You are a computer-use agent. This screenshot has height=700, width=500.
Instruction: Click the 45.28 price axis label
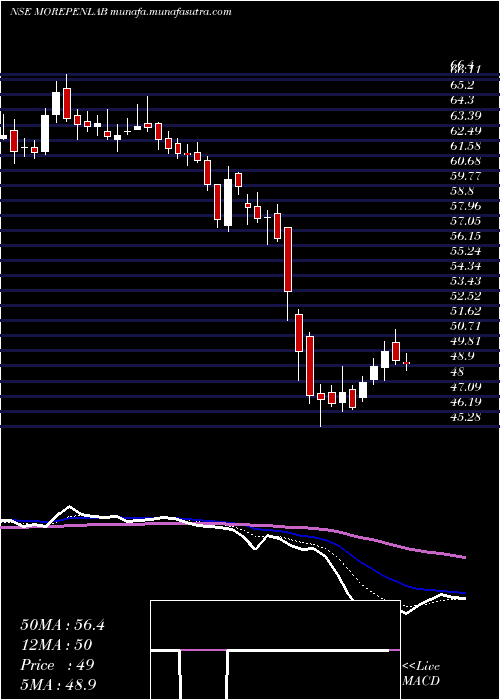coord(465,417)
